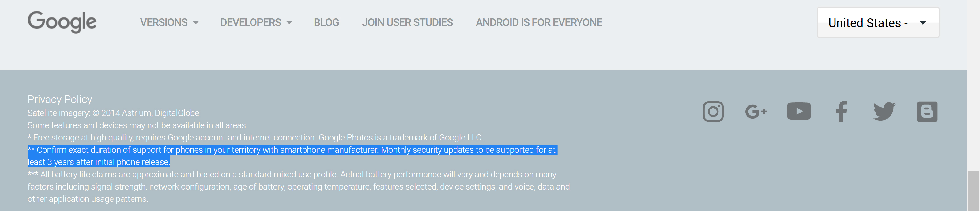Visit the Facebook page via the footer icon
The image size is (980, 211).
click(x=841, y=112)
